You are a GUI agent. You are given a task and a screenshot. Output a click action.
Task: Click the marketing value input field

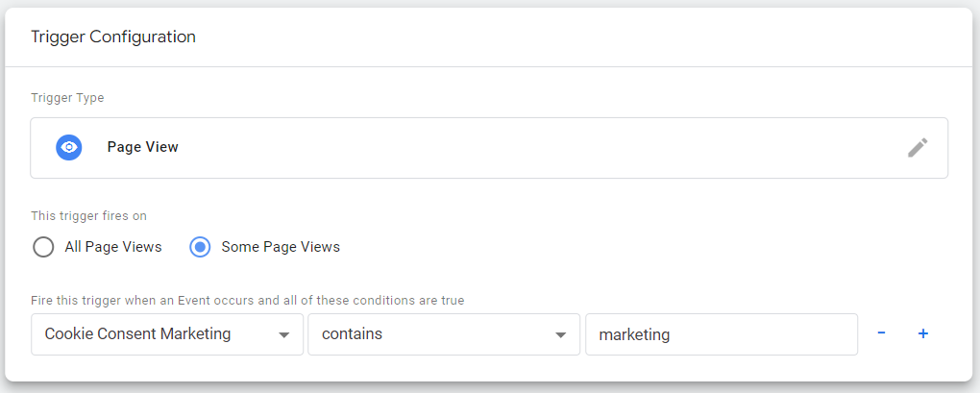click(x=721, y=334)
